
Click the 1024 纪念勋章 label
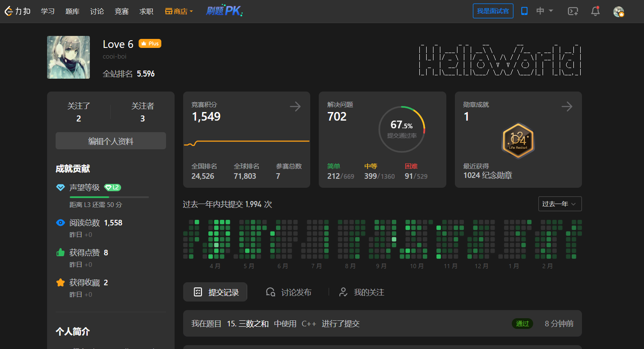coord(488,175)
